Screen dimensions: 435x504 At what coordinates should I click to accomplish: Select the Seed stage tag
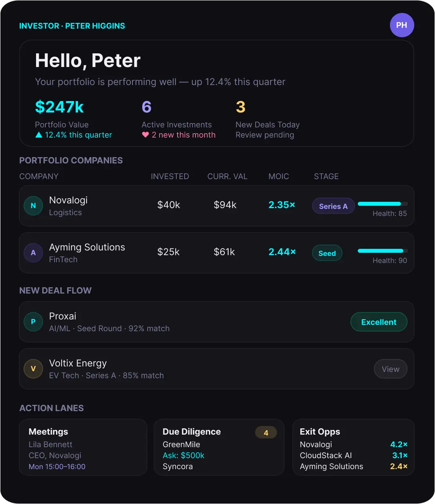327,253
